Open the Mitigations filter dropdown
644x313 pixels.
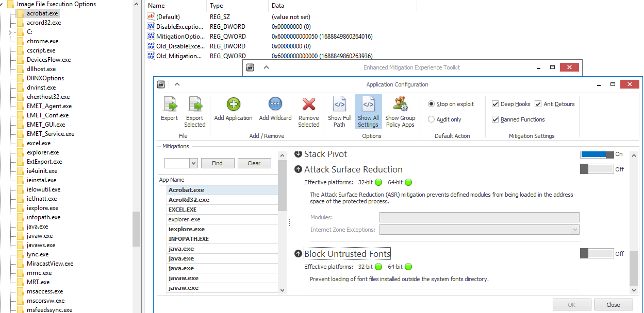[x=194, y=163]
